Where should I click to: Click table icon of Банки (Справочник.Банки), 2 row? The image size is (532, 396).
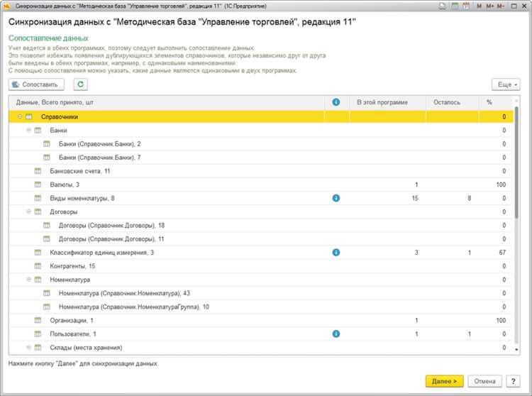tap(47, 144)
